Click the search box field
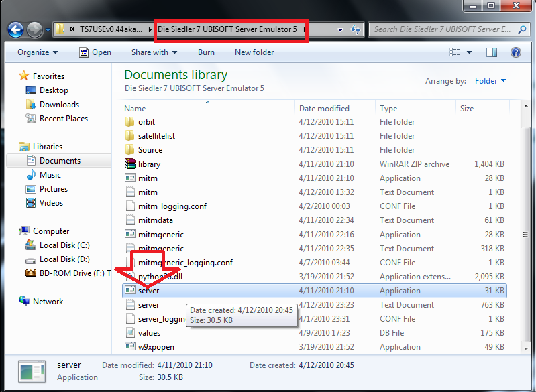Image resolution: width=536 pixels, height=392 pixels. [441, 30]
